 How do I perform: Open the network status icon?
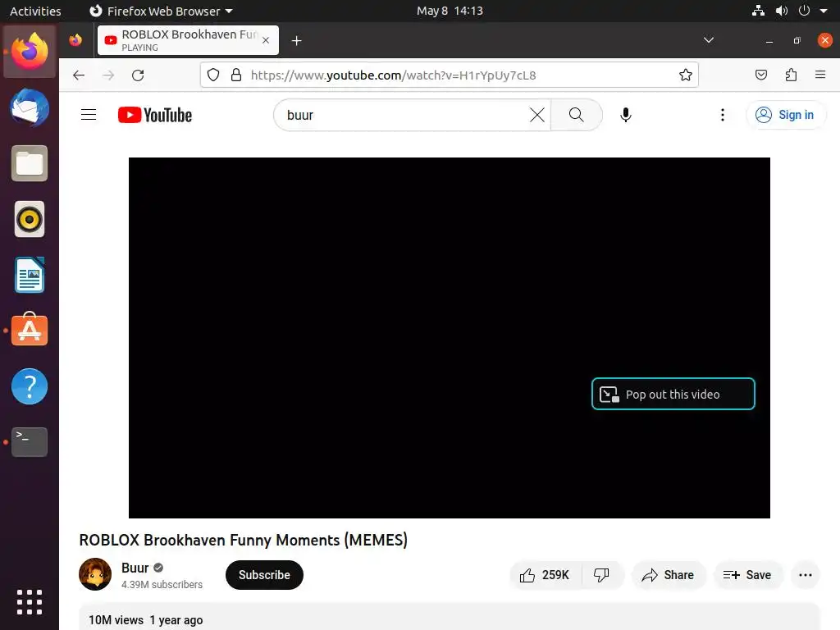tap(758, 11)
